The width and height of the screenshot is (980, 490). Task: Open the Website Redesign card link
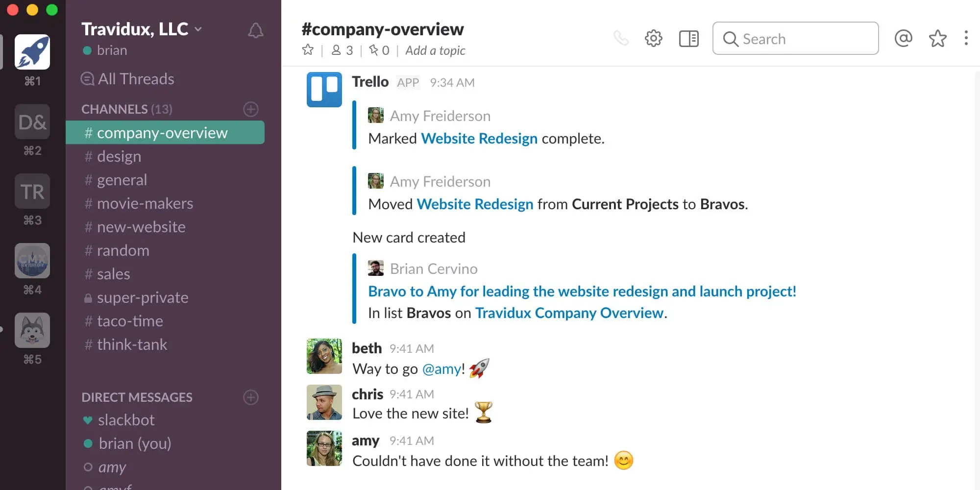pyautogui.click(x=479, y=138)
